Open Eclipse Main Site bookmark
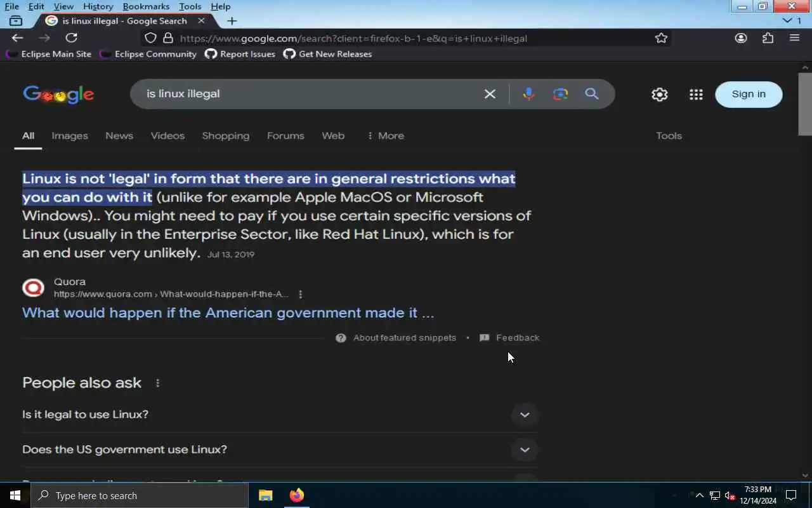The image size is (812, 508). (x=49, y=54)
